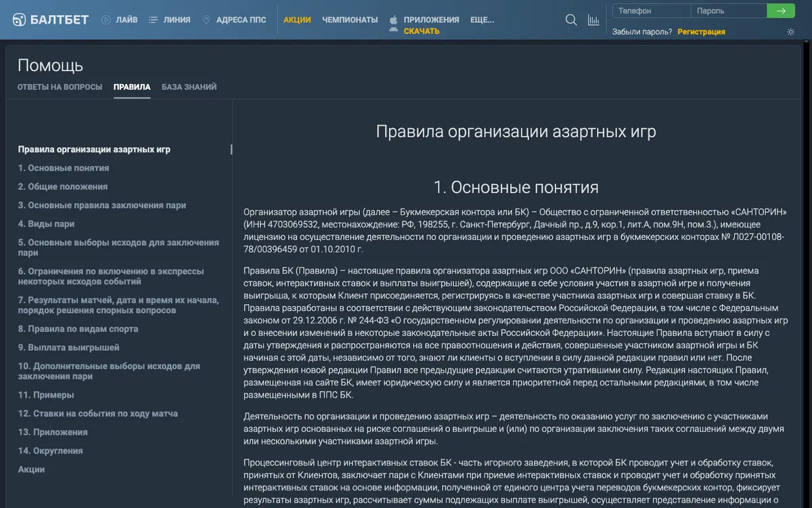
Task: Switch to База знаний tab
Action: [189, 87]
